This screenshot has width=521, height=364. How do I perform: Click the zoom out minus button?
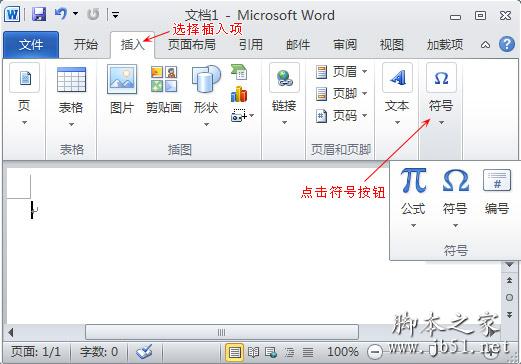tap(375, 352)
